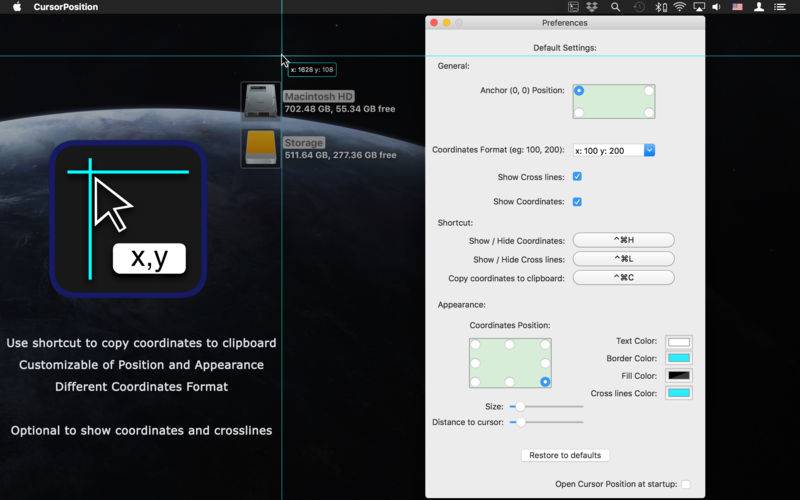Set anchor position to bottom-right corner
This screenshot has width=800, height=500.
pyautogui.click(x=649, y=112)
